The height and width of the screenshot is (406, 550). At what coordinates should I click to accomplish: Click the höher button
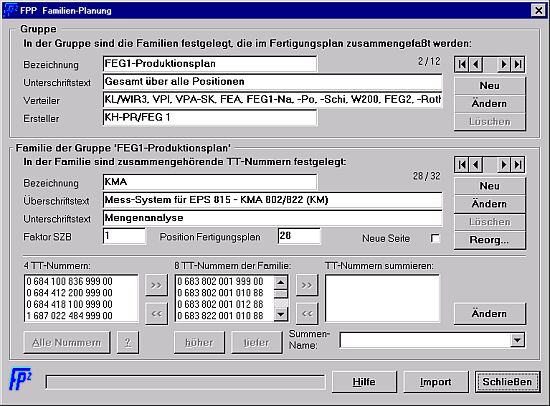click(x=199, y=342)
